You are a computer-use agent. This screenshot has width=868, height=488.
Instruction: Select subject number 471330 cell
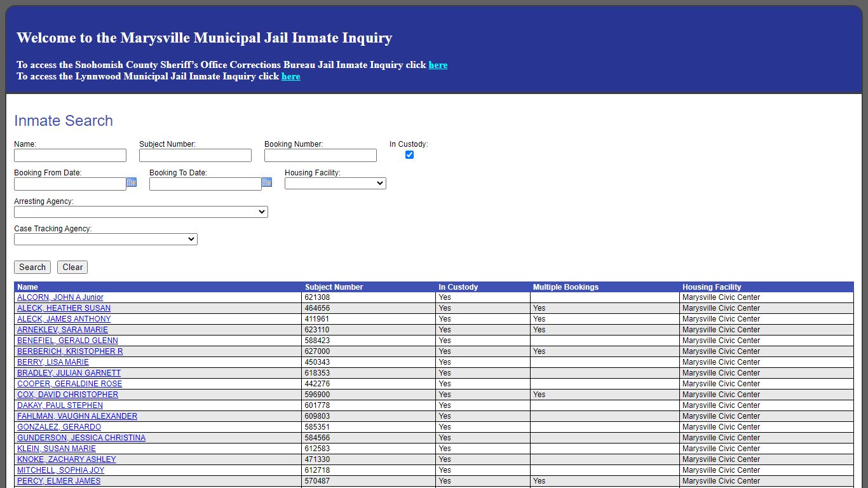click(x=369, y=459)
